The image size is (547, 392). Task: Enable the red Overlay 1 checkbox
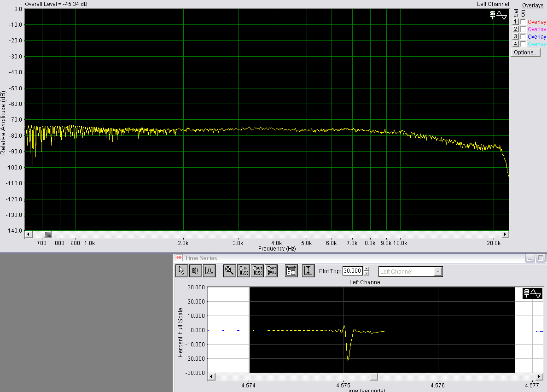523,22
